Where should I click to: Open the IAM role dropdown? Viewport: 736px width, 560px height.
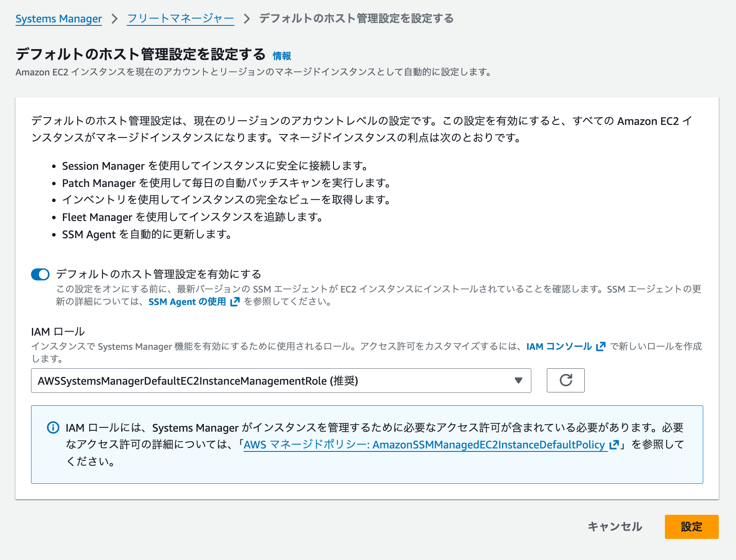pyautogui.click(x=281, y=381)
